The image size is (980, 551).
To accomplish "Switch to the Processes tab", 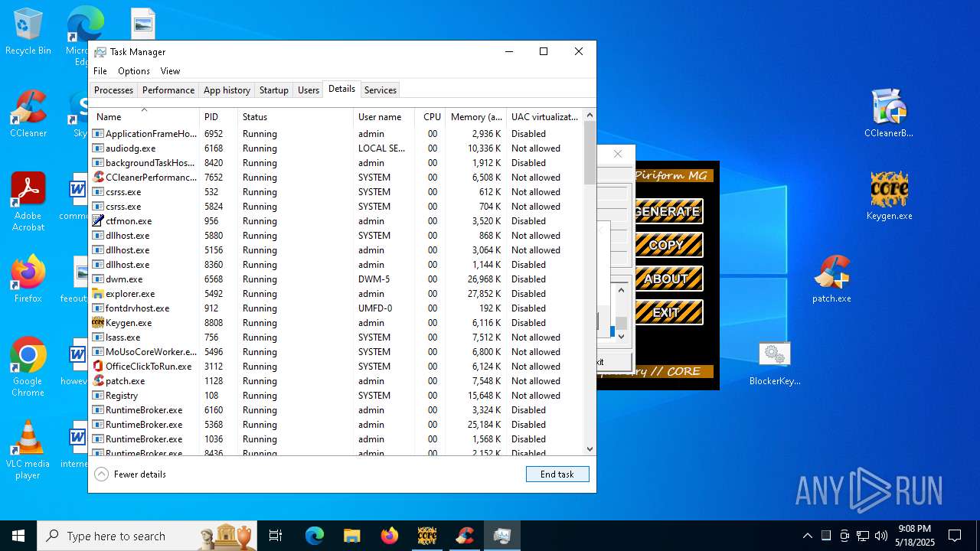I will [114, 90].
